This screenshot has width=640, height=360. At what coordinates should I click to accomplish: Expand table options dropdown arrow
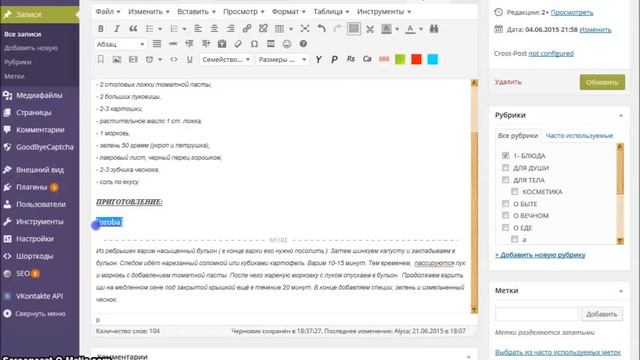tap(291, 29)
